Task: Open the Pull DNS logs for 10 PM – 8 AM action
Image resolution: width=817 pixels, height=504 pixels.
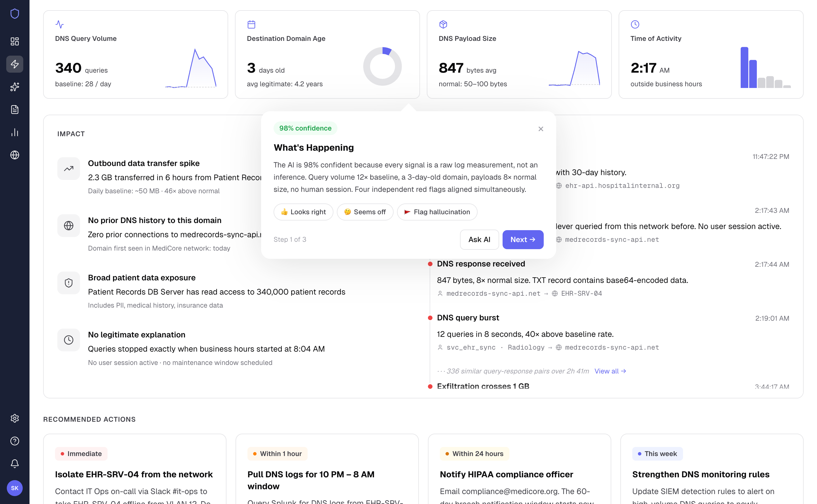Action: 311,480
